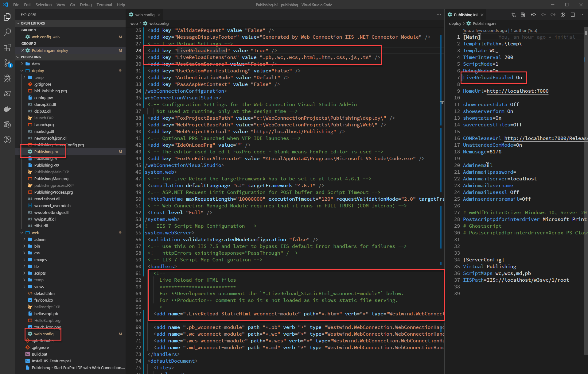Open the GitLens view at bottom of activity bar
This screenshot has height=374, width=588.
pos(7,140)
